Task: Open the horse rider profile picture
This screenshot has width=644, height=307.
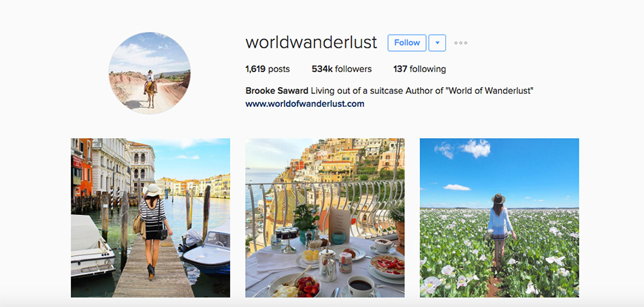Action: pyautogui.click(x=149, y=73)
